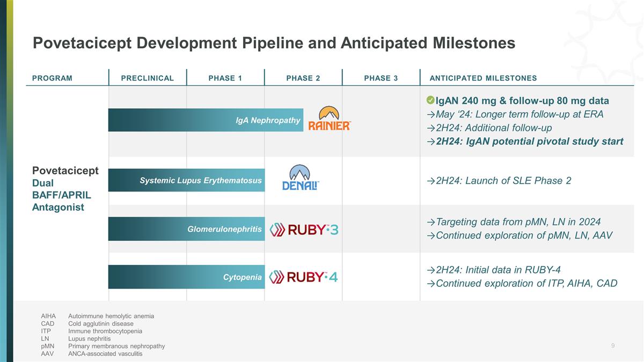Click the ANTICIPATED MILESTONES header
Image resolution: width=644 pixels, height=362 pixels.
483,78
